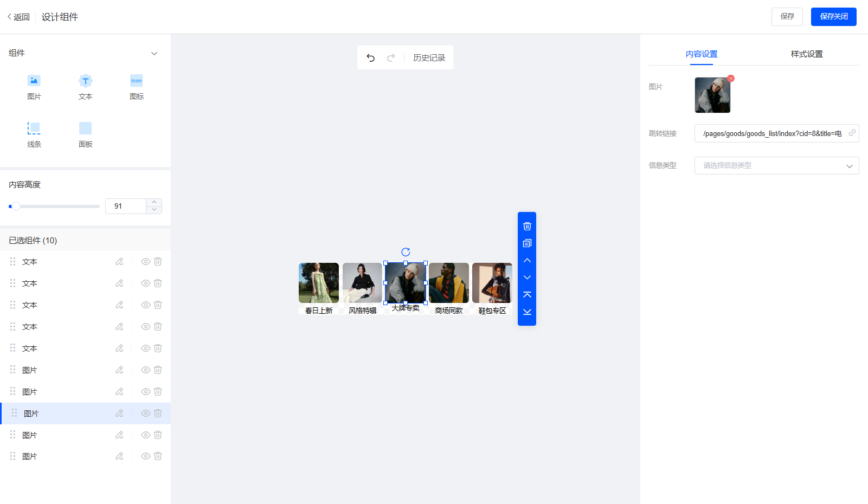The height and width of the screenshot is (504, 868).
Task: Redo the canvas change
Action: click(391, 57)
